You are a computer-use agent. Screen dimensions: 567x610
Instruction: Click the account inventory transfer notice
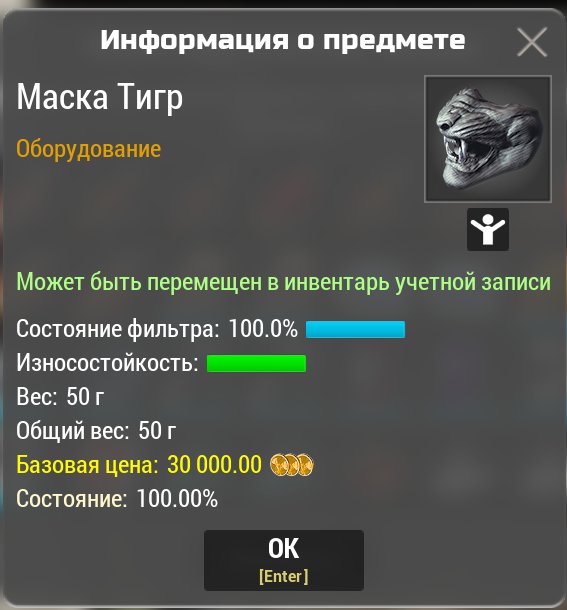point(284,282)
